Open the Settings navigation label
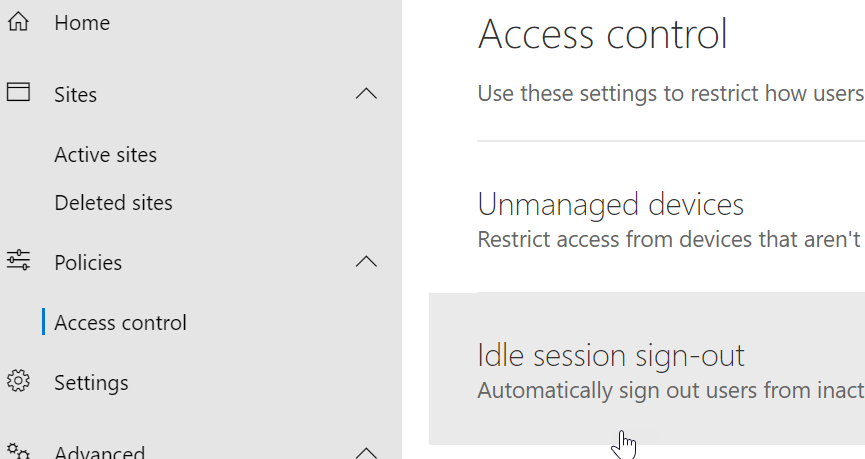 pyautogui.click(x=91, y=383)
